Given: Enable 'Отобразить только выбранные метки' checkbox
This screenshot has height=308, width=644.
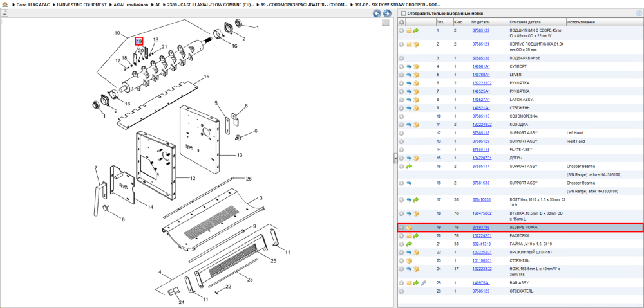Looking at the screenshot, I should 403,13.
